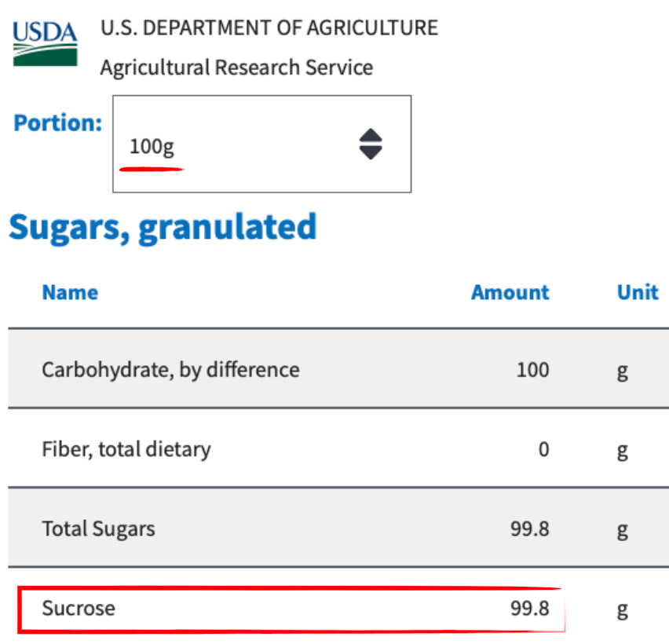
Task: Click the 0 amount for Fiber
Action: [543, 449]
